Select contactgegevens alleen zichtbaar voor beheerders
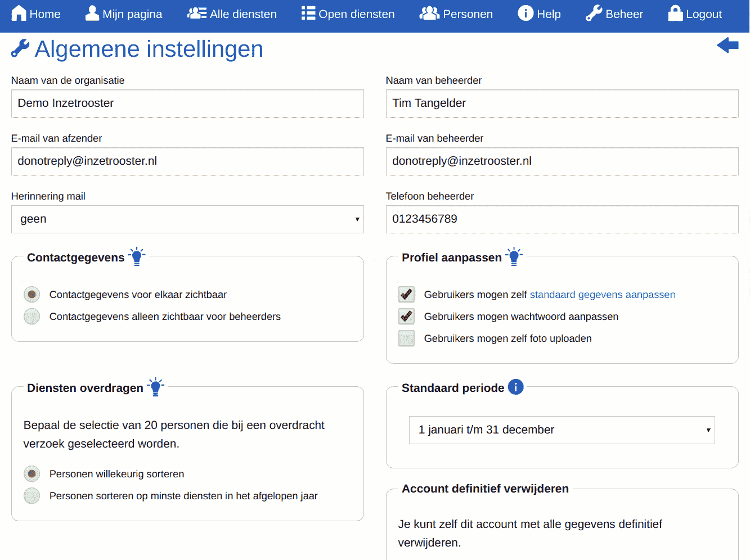 coord(32,316)
